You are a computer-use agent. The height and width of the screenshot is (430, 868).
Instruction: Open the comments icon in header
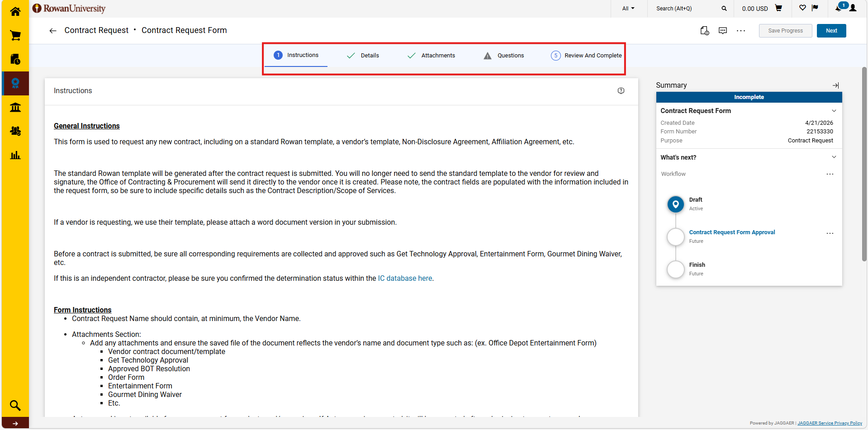tap(723, 31)
